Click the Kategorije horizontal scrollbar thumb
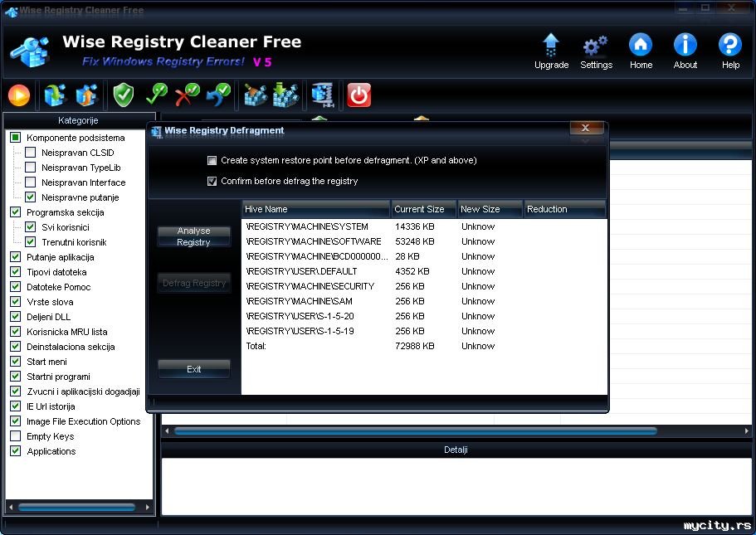 click(x=76, y=507)
